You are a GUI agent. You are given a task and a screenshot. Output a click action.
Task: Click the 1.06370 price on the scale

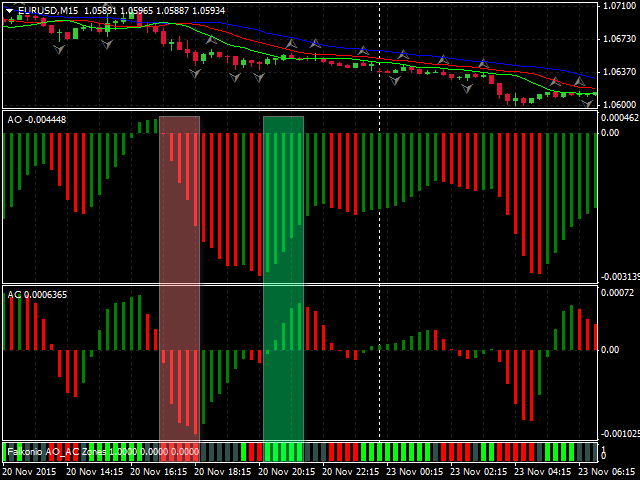coord(619,71)
